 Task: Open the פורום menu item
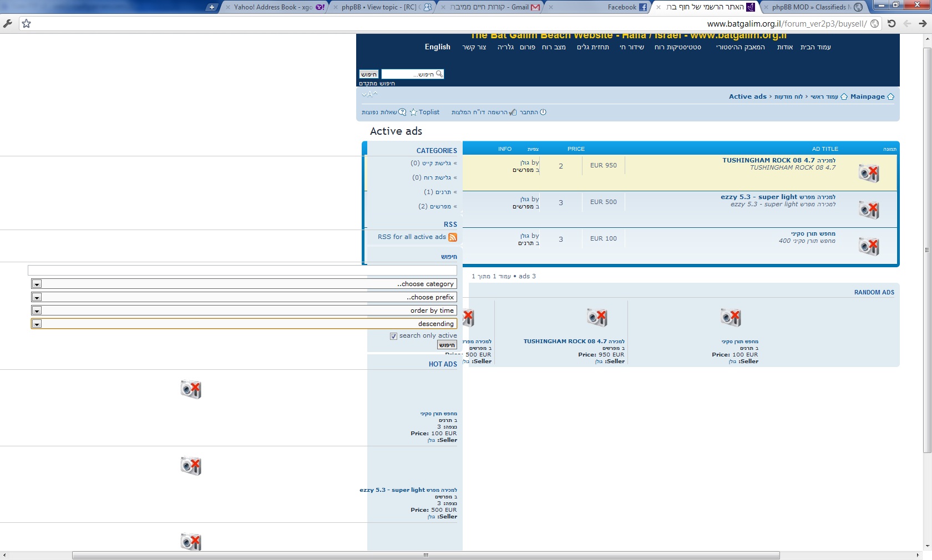click(x=528, y=47)
